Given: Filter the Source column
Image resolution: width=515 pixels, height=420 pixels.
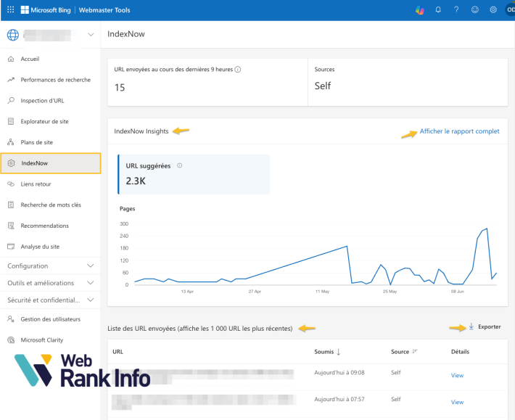Looking at the screenshot, I should [x=415, y=351].
